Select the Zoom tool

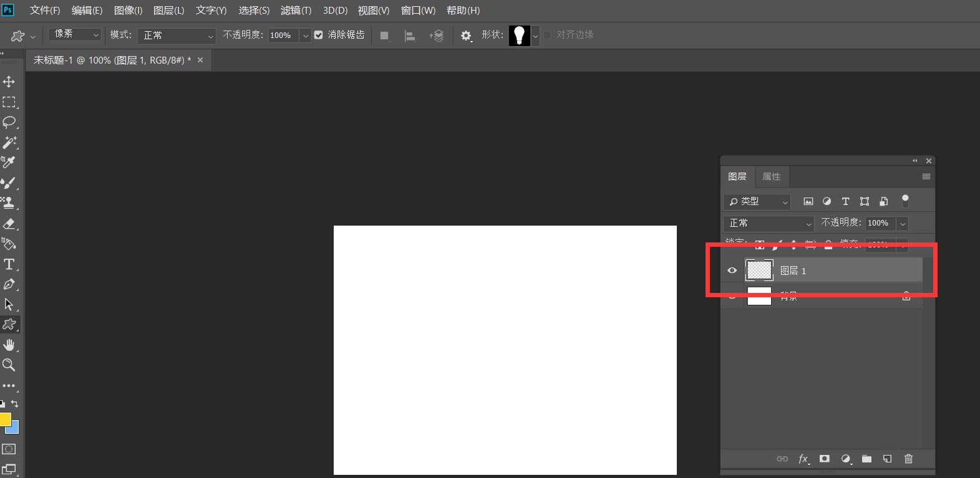(x=9, y=365)
